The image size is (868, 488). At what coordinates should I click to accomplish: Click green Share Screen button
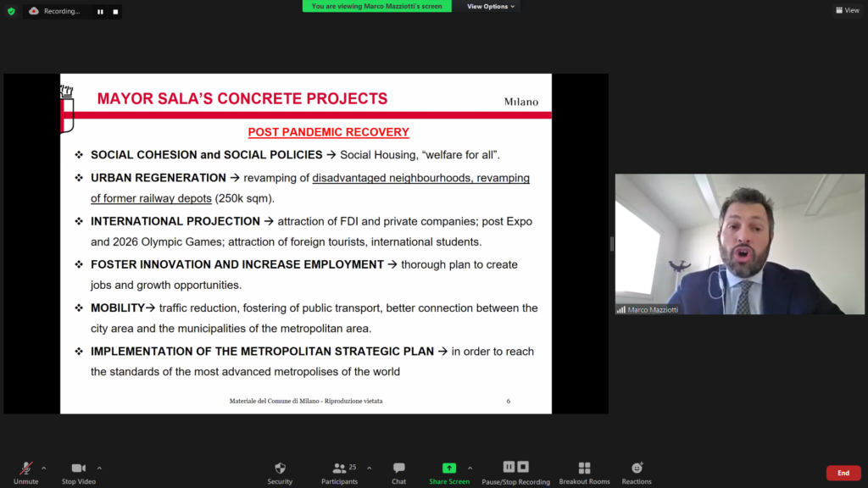coord(448,473)
